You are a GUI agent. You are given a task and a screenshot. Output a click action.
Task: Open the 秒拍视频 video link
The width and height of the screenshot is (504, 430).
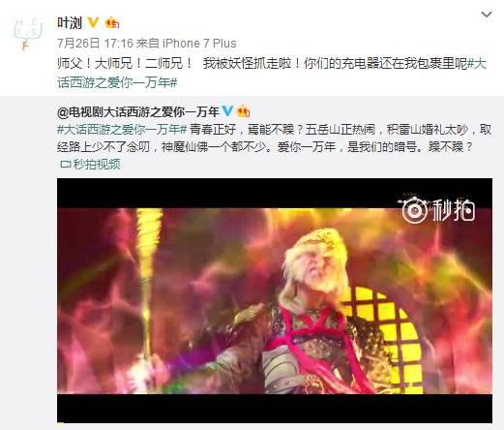[97, 165]
